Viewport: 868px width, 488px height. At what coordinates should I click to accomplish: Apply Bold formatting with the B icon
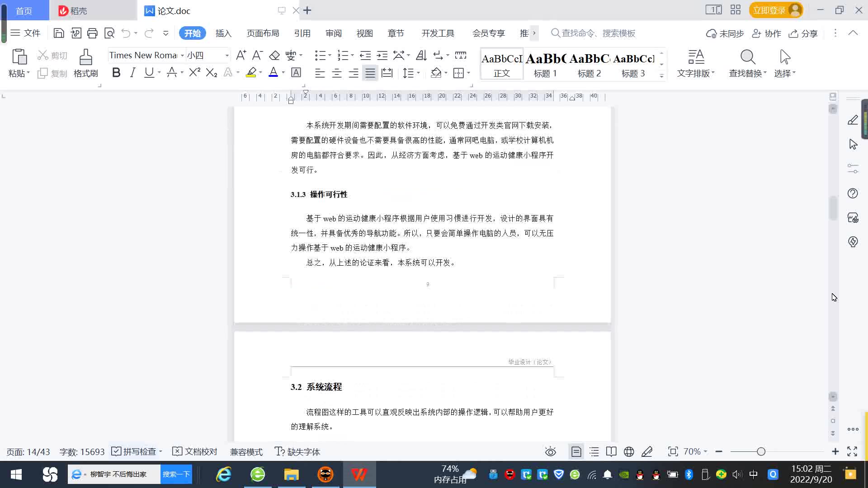116,73
